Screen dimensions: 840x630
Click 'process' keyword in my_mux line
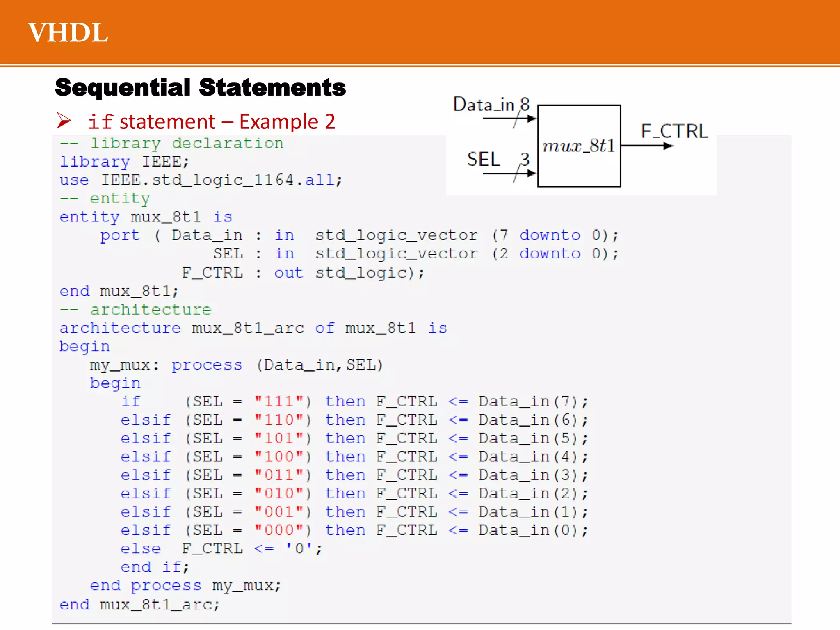207,365
